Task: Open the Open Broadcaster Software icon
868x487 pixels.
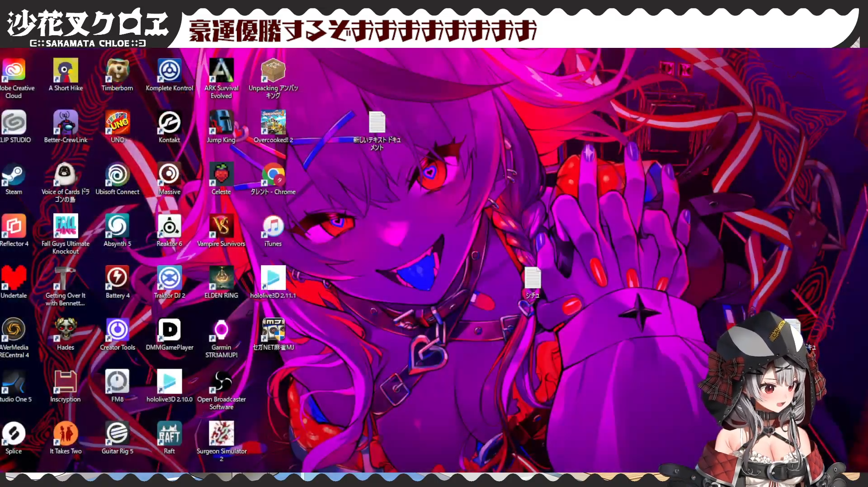Action: coord(222,382)
